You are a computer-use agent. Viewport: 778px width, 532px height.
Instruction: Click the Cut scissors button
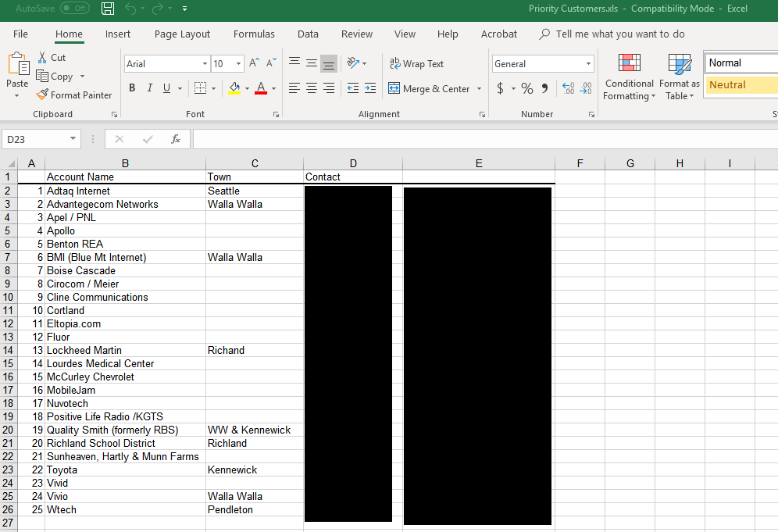pos(52,58)
